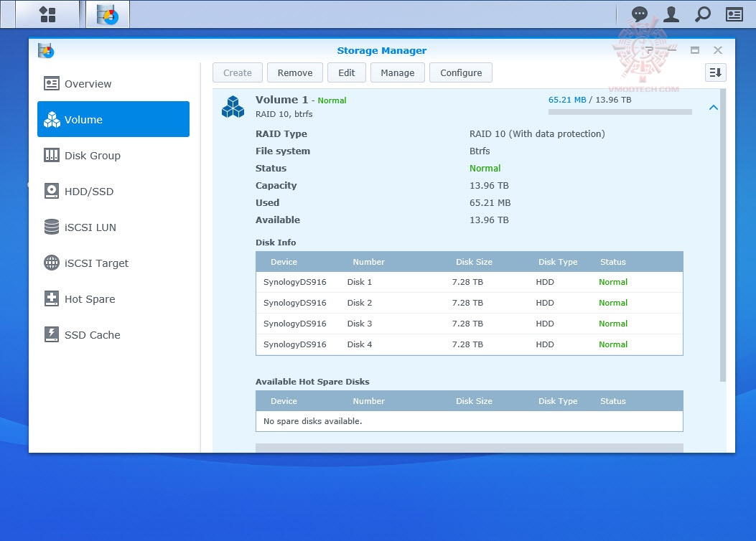This screenshot has width=756, height=541.
Task: Click the Create button
Action: 238,72
